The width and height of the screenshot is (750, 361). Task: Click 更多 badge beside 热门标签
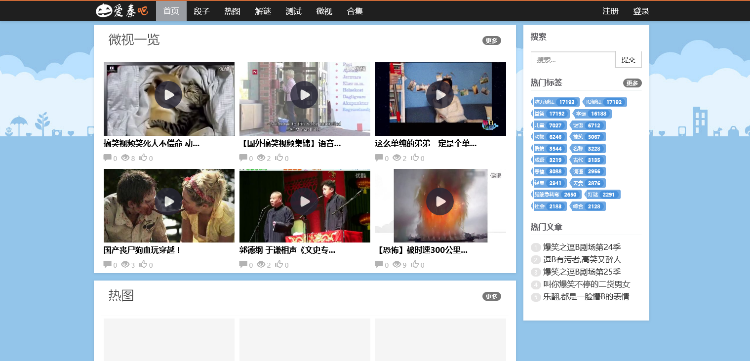coord(632,83)
